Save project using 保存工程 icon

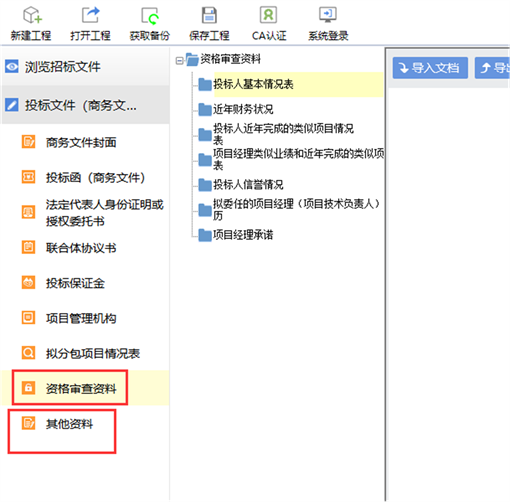click(209, 15)
